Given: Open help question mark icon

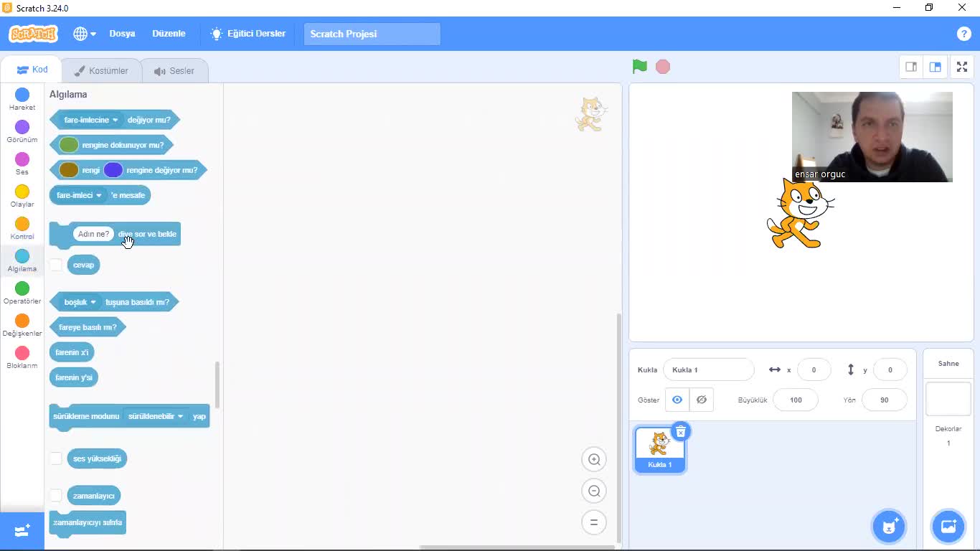Looking at the screenshot, I should click(963, 34).
